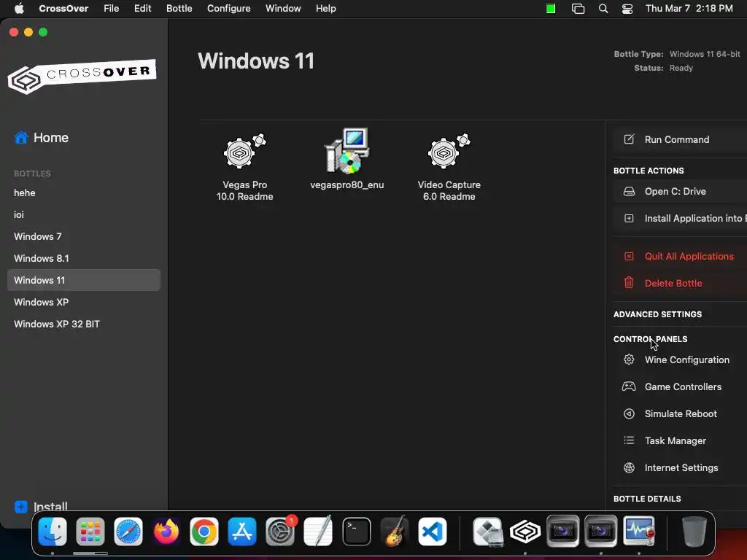Select the Windows 7 bottle
The width and height of the screenshot is (747, 560).
click(x=83, y=237)
